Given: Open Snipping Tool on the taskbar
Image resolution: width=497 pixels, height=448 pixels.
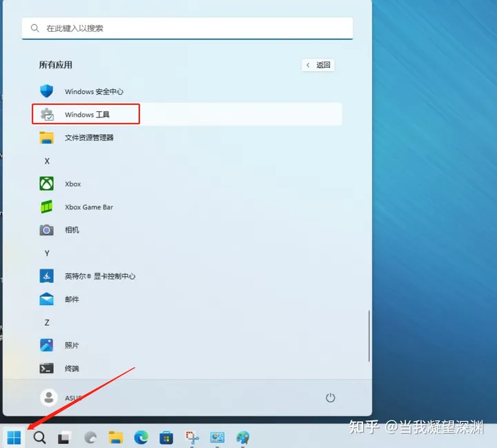Looking at the screenshot, I should (x=192, y=438).
